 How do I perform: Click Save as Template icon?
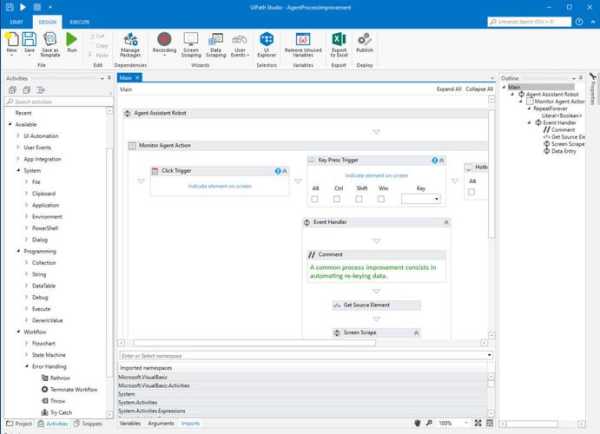click(x=50, y=40)
